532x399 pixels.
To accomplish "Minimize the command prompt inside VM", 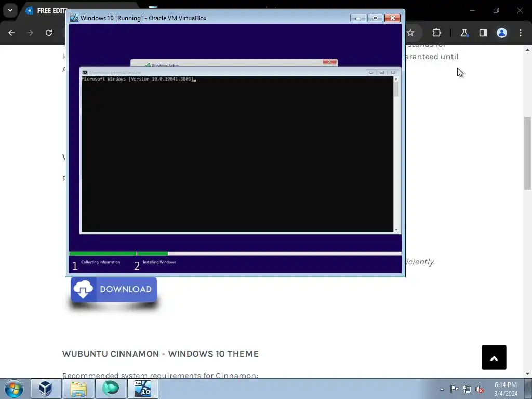I will coord(371,72).
